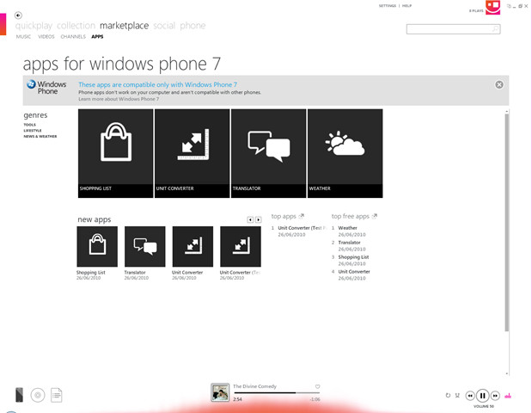Skip to the previous track
Image resolution: width=532 pixels, height=413 pixels.
click(x=470, y=396)
